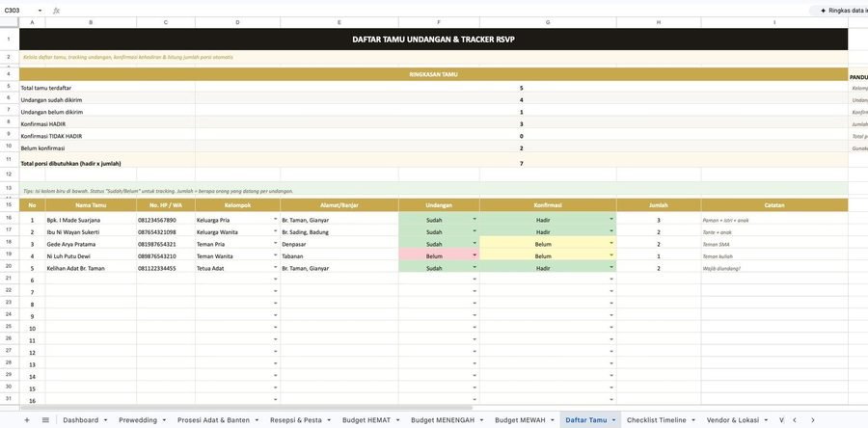Open the Dashboard tab menu arrow
Screen dimensions: 868x428
tap(105, 420)
